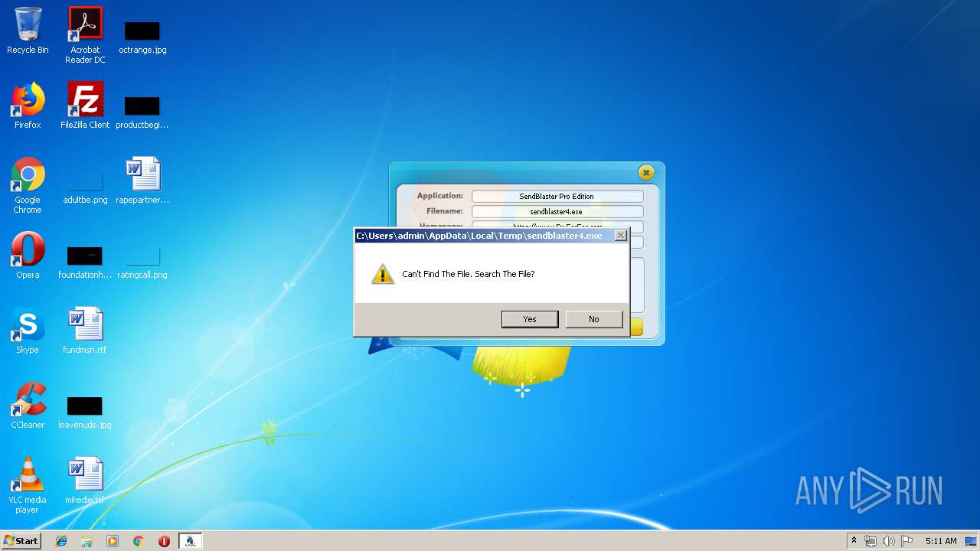Open CCleaner desktop shortcut
The width and height of the screenshot is (980, 551).
[28, 406]
